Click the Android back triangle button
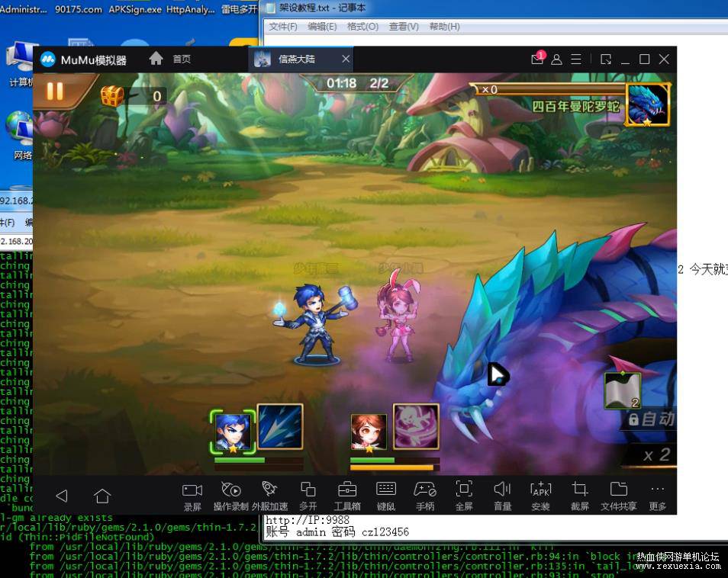 coord(61,496)
